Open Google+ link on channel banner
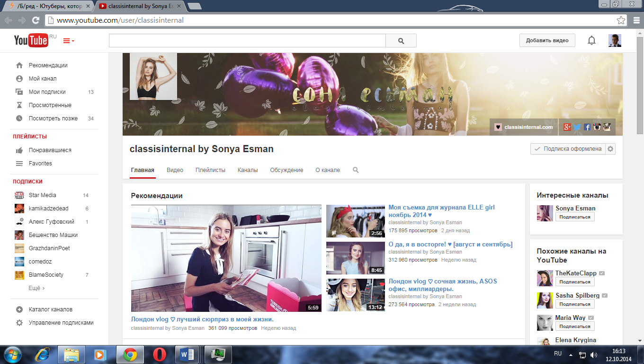 (x=567, y=127)
